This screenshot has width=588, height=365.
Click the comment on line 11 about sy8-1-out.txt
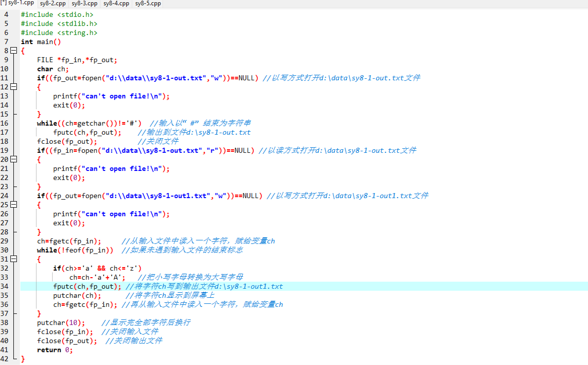coord(342,78)
